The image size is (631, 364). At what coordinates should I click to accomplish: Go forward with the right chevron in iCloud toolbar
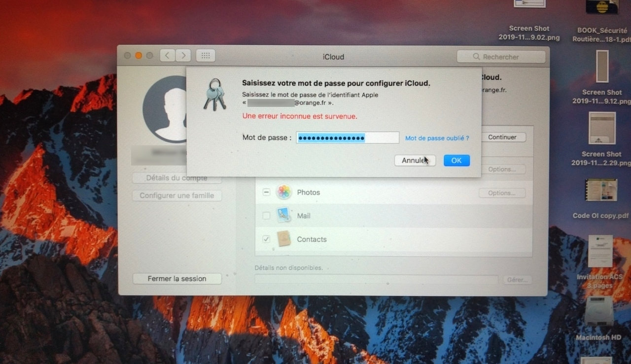click(x=183, y=56)
